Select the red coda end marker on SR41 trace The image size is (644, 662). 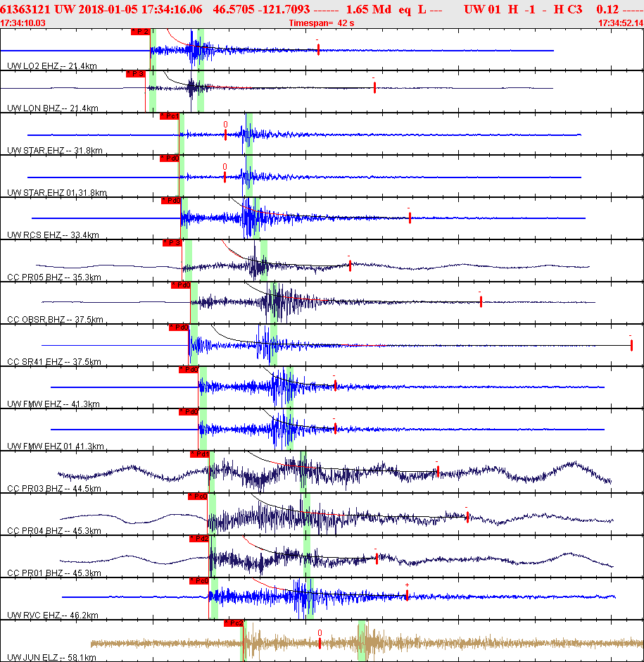(631, 345)
